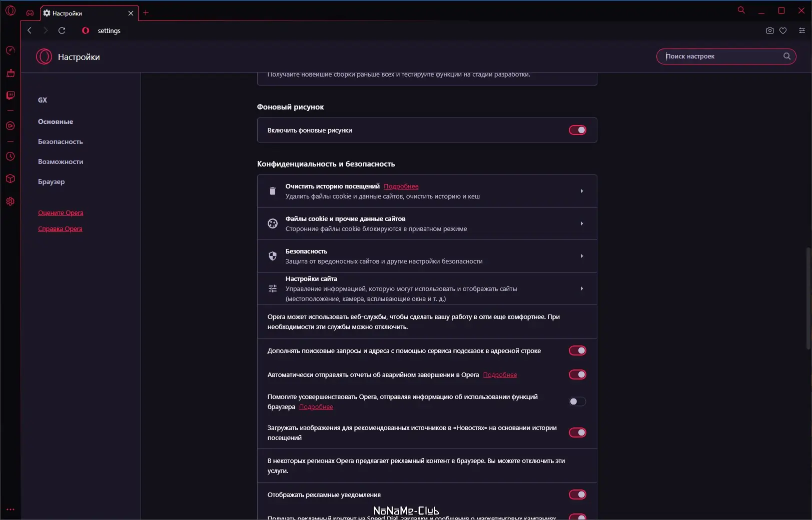Click the Settings gear in sidebar
The image size is (812, 520).
(x=11, y=201)
